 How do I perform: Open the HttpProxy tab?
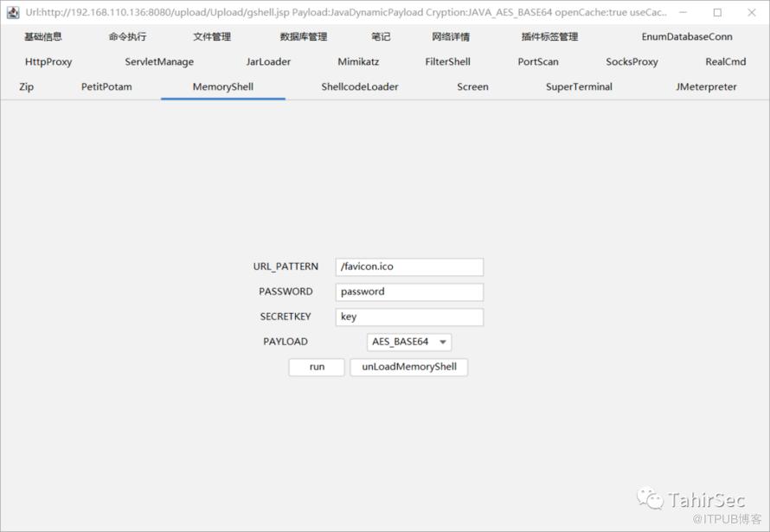pos(48,61)
